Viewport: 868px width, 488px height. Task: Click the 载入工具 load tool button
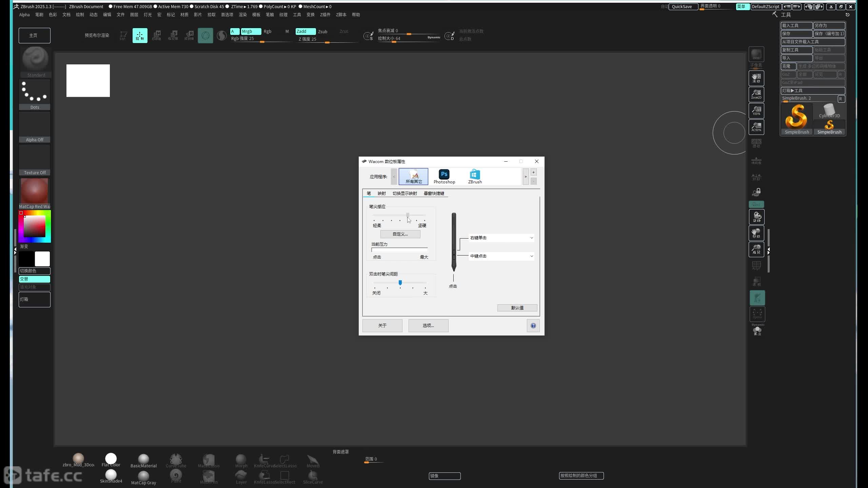[x=796, y=25]
